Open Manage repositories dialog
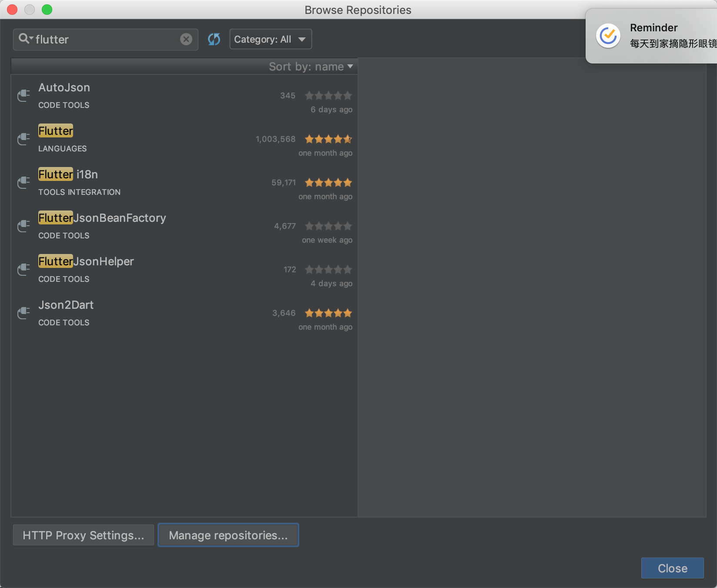The height and width of the screenshot is (588, 717). pyautogui.click(x=228, y=535)
